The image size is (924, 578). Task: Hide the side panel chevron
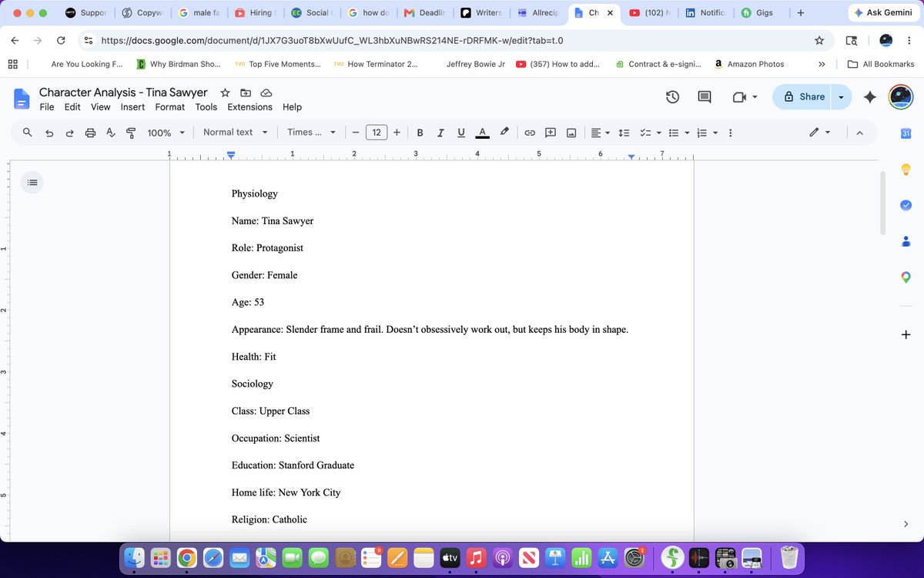click(906, 524)
